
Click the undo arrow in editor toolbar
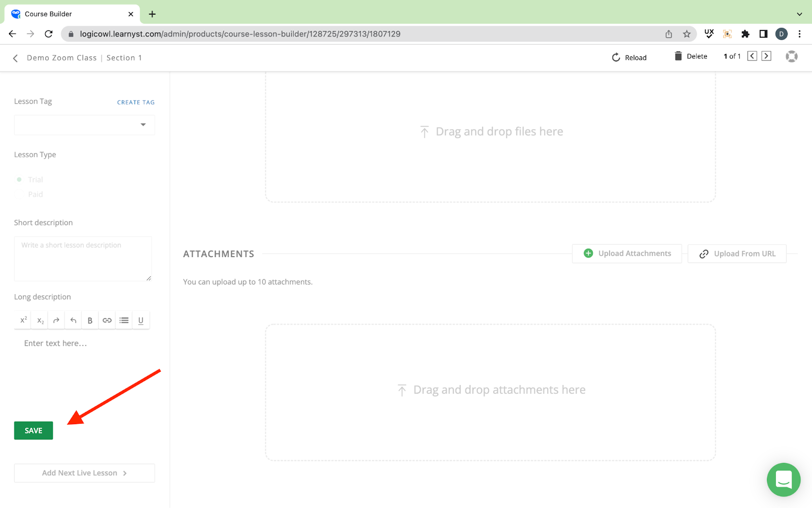click(74, 321)
